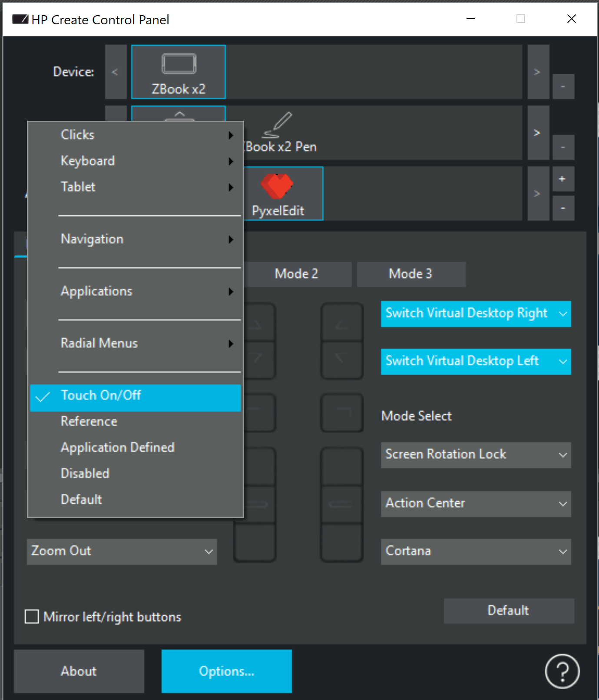Remove application with the minus button
The width and height of the screenshot is (599, 700).
pyautogui.click(x=563, y=208)
